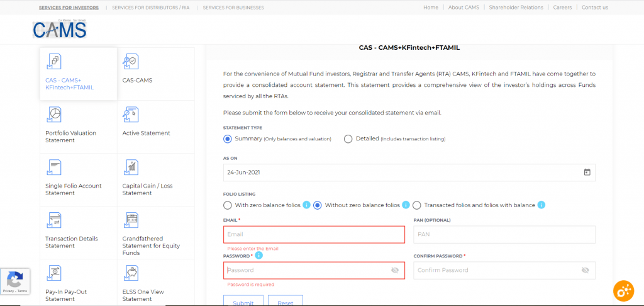Choose With zero balance folios option
The height and width of the screenshot is (306, 644).
[227, 205]
